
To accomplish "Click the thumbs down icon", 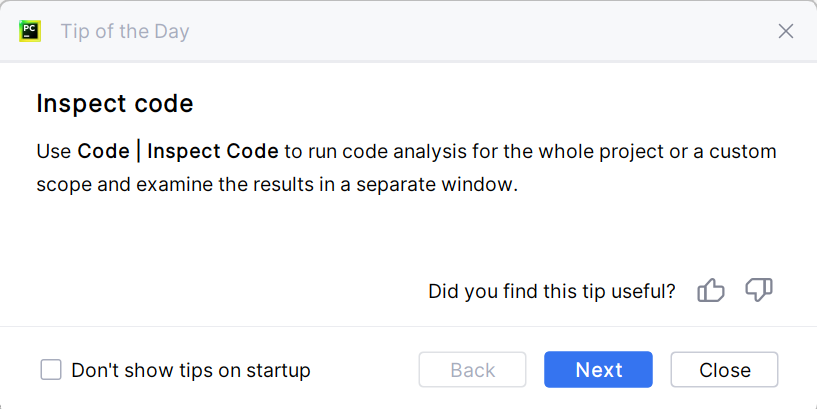I will click(x=759, y=291).
